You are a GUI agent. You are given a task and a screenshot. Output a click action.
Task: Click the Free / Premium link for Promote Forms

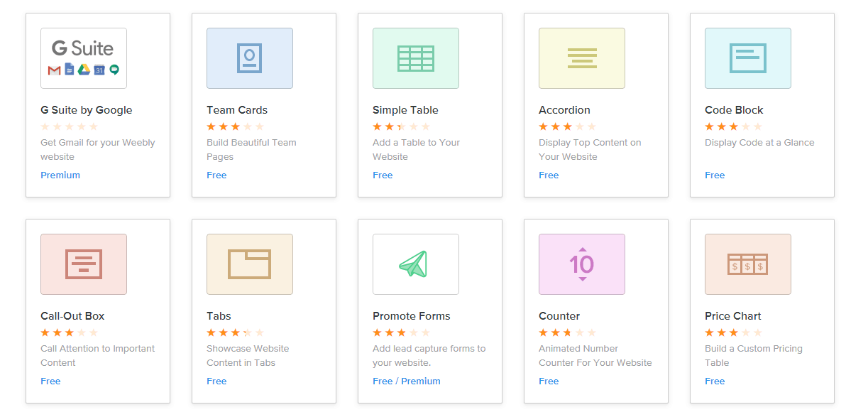click(x=407, y=381)
